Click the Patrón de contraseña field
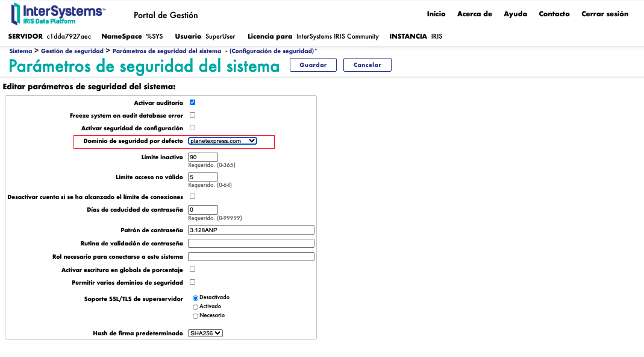This screenshot has width=644, height=357. [x=251, y=230]
